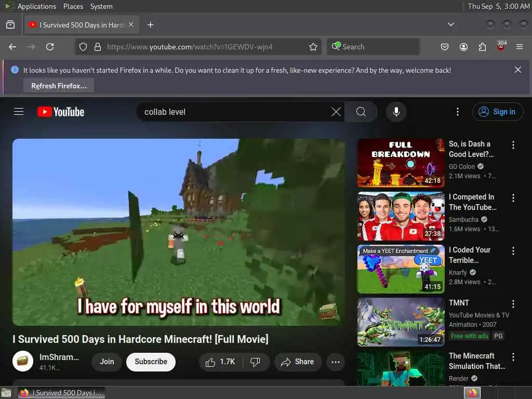Open the System menu
The height and width of the screenshot is (399, 532).
coord(101,6)
